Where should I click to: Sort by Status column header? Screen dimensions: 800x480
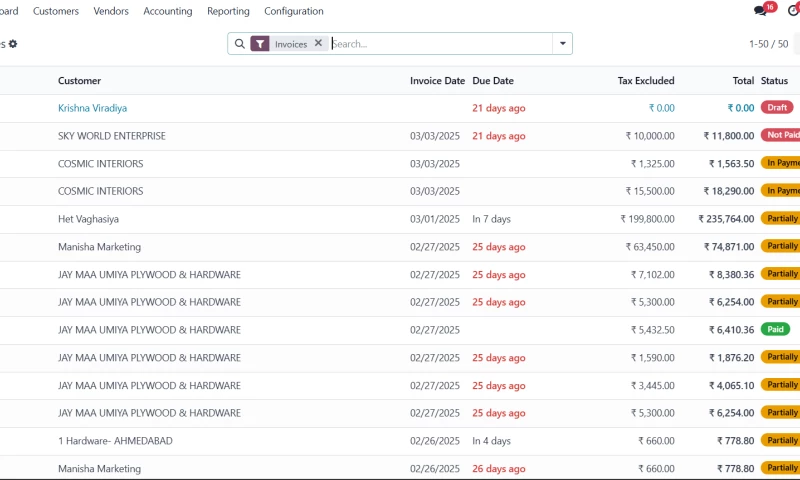[774, 81]
